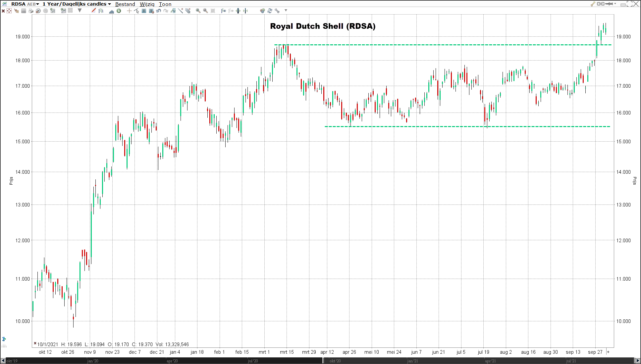Click the right arrow of bottom timeline scrollbar
The width and height of the screenshot is (641, 364).
pos(637,361)
